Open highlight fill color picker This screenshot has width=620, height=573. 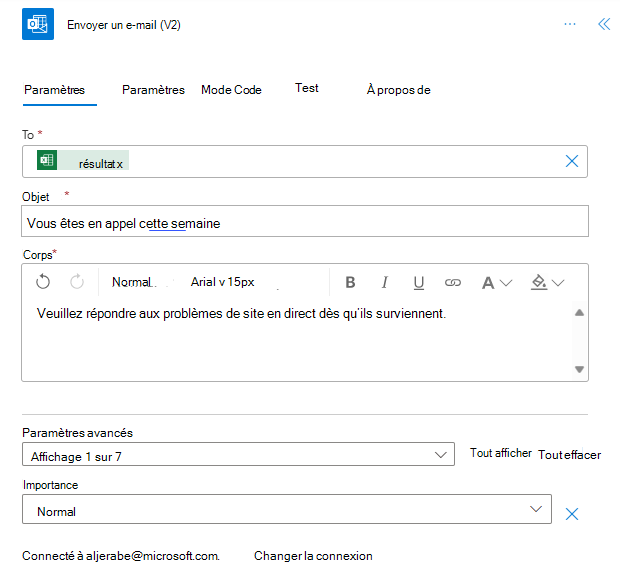coord(539,282)
